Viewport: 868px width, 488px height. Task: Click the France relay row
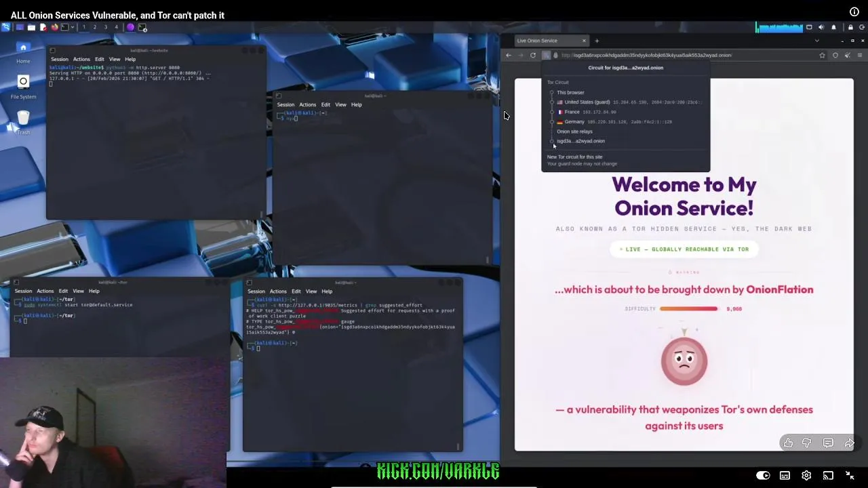(587, 112)
